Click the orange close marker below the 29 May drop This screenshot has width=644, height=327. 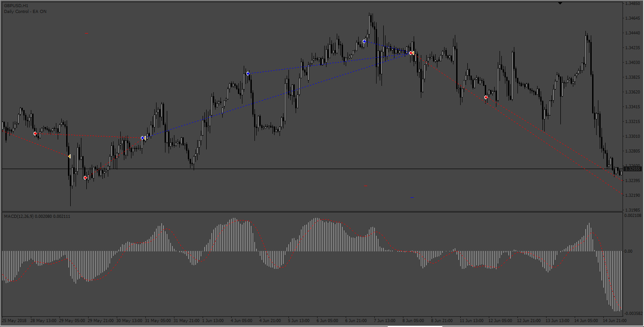click(69, 156)
